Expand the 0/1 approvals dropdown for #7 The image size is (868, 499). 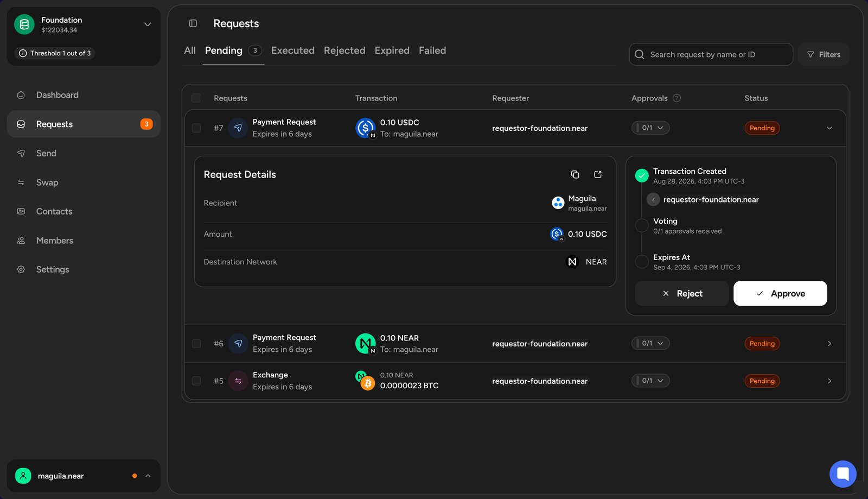coord(650,128)
